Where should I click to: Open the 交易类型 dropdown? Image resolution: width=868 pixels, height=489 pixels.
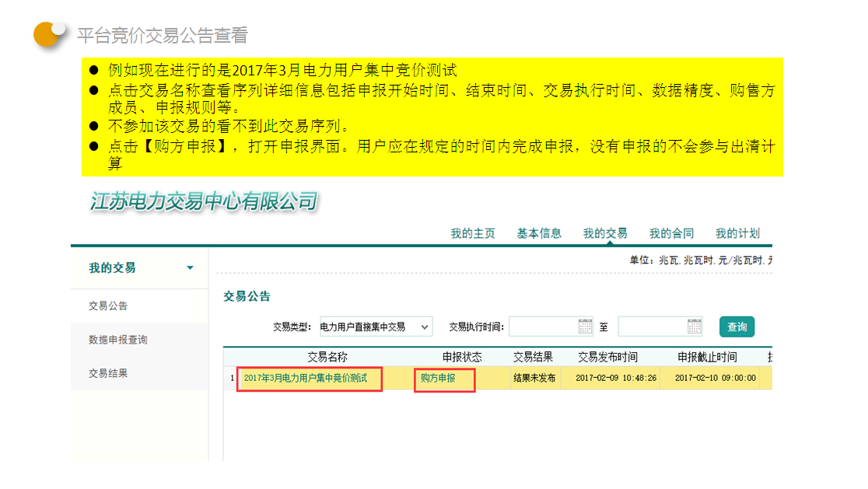(375, 327)
